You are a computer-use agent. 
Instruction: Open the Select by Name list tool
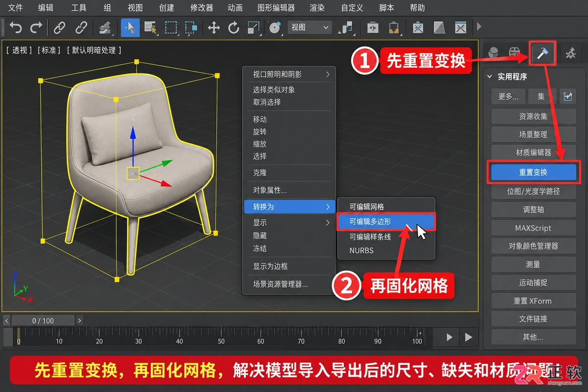click(151, 28)
